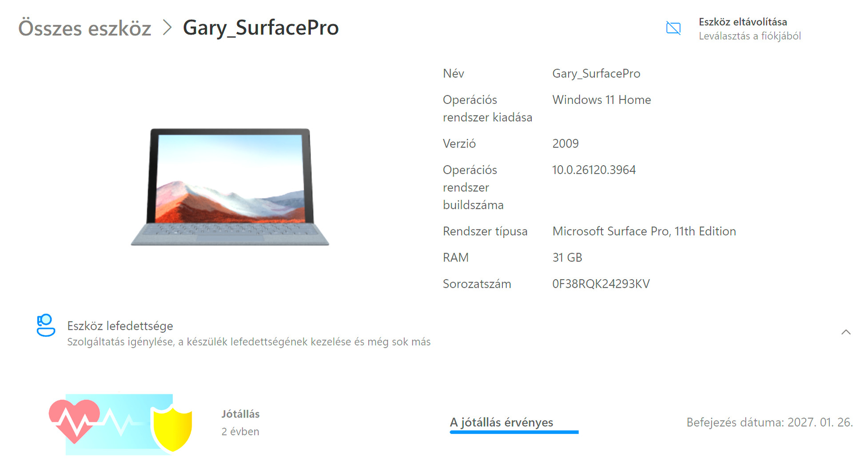Click Leválasztás a fiókjából subtitle
The image size is (868, 476).
coord(750,36)
